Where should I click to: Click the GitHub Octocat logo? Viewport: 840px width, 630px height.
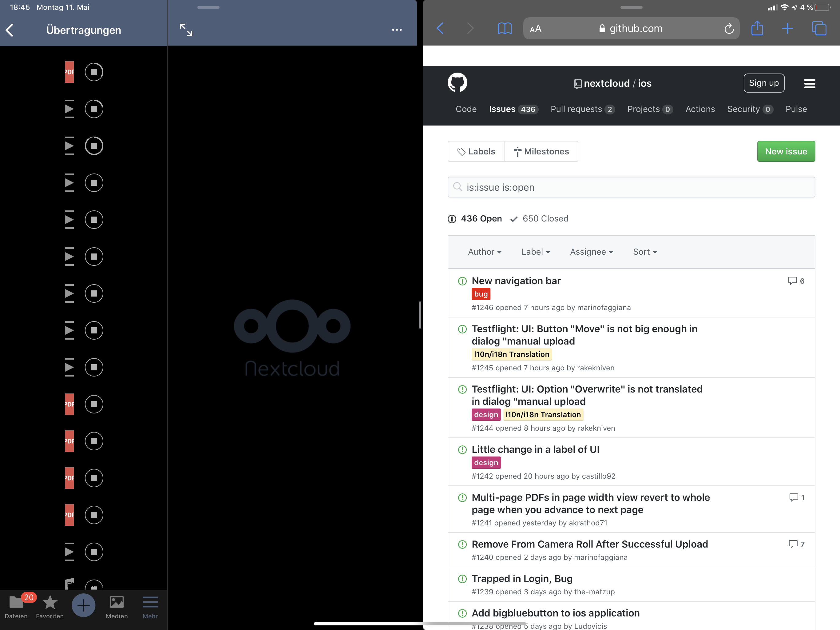coord(457,82)
